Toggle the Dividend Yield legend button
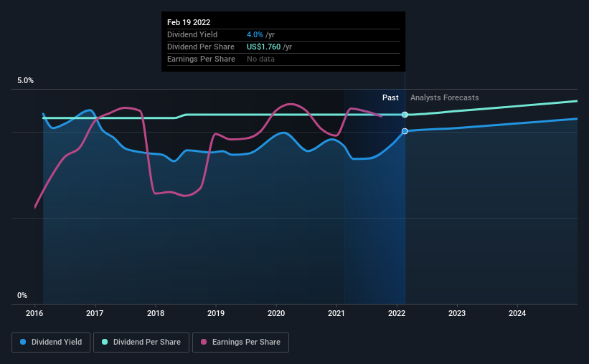Screen dimensions: 589x364 coord(51,343)
